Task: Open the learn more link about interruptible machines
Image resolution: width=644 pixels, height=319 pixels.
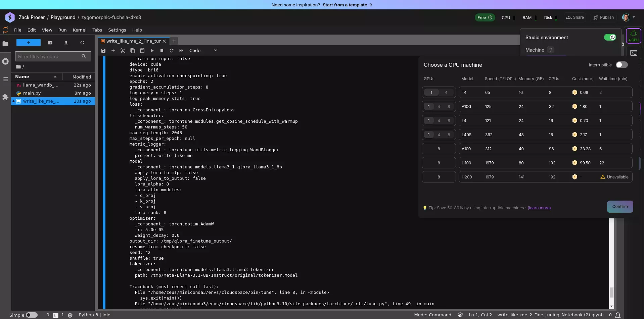Action: point(539,208)
